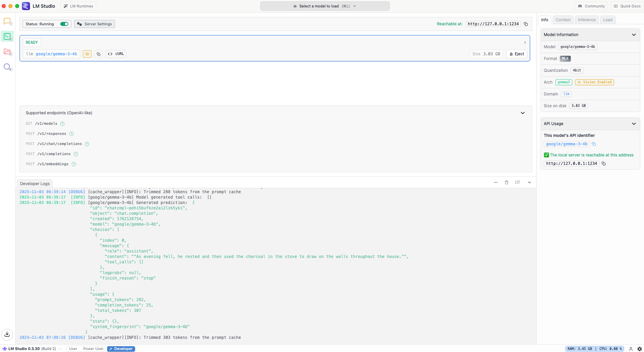Screen dimensions: 644x352
Task: Open app settings gear in status bar
Action: point(640,349)
